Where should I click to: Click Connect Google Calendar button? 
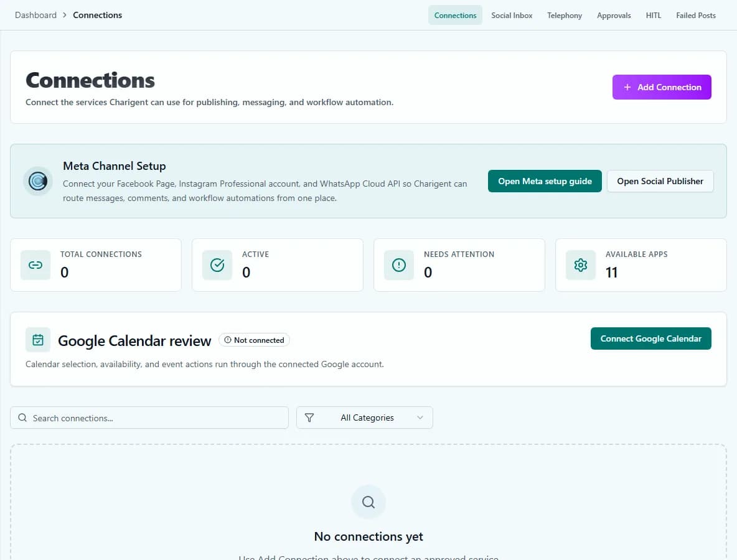click(651, 338)
